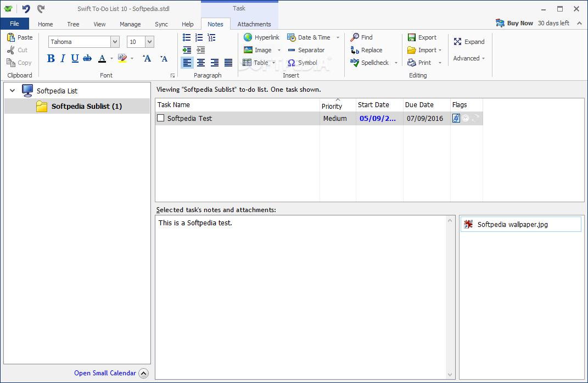Viewport: 588px width, 383px height.
Task: Apply text highlight color
Action: (122, 58)
